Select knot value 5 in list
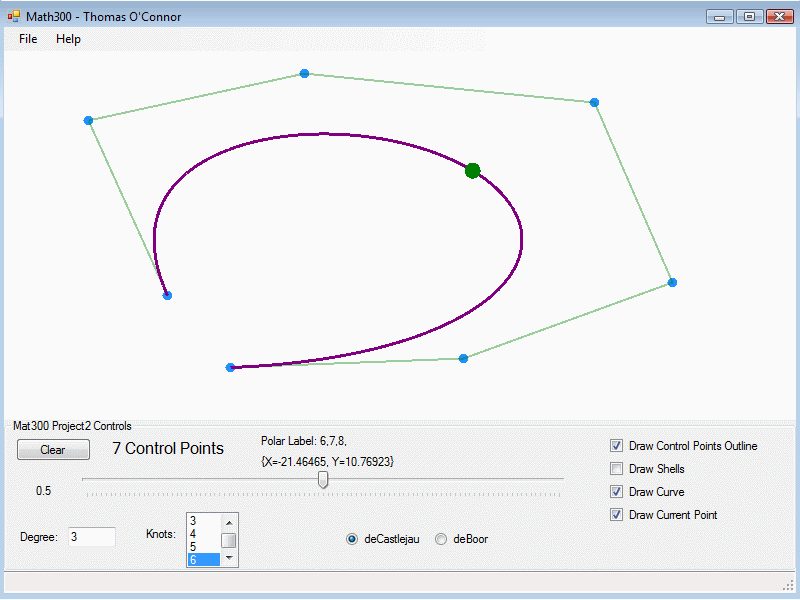The image size is (800, 600). pyautogui.click(x=204, y=546)
